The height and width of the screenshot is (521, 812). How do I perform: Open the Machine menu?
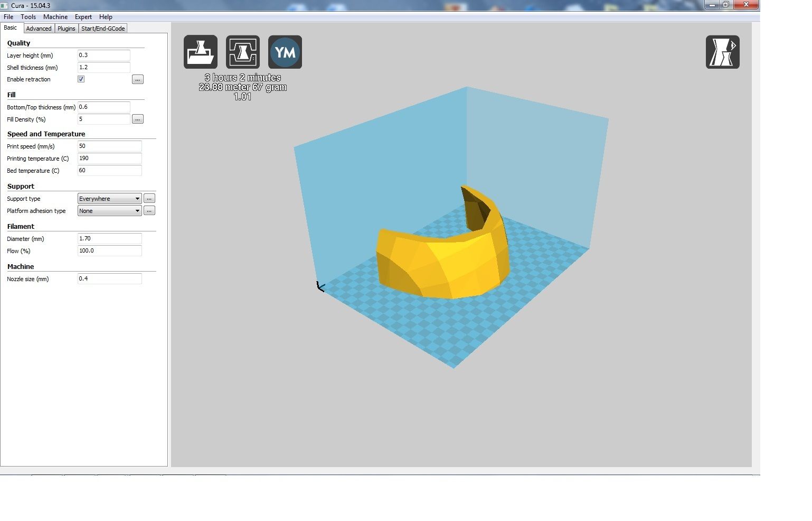click(x=55, y=17)
